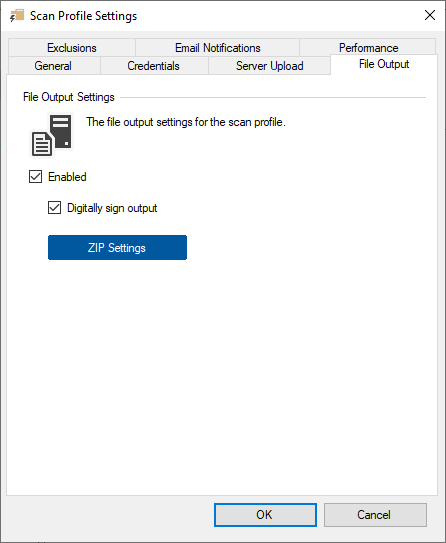Dismiss the dialog using Cancel
The height and width of the screenshot is (543, 446).
pyautogui.click(x=375, y=515)
